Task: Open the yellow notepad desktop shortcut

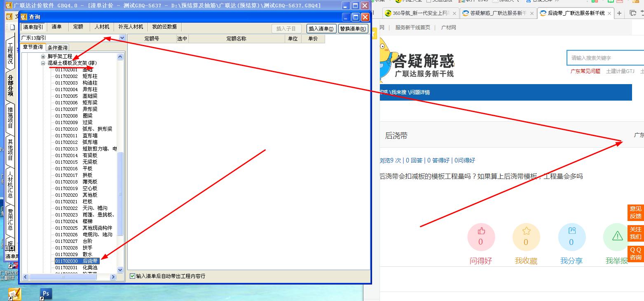Action: 14,294
